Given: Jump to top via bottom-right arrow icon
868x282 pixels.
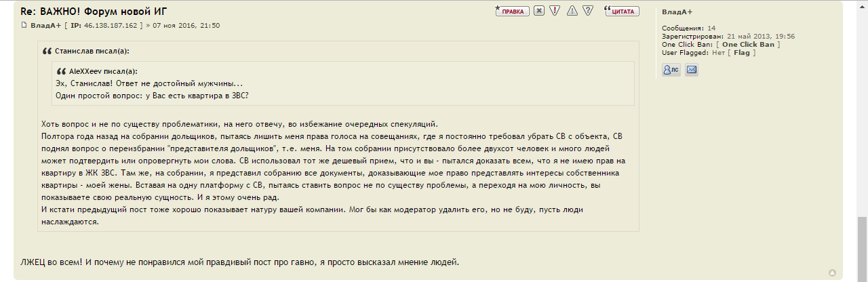Looking at the screenshot, I should click(832, 273).
